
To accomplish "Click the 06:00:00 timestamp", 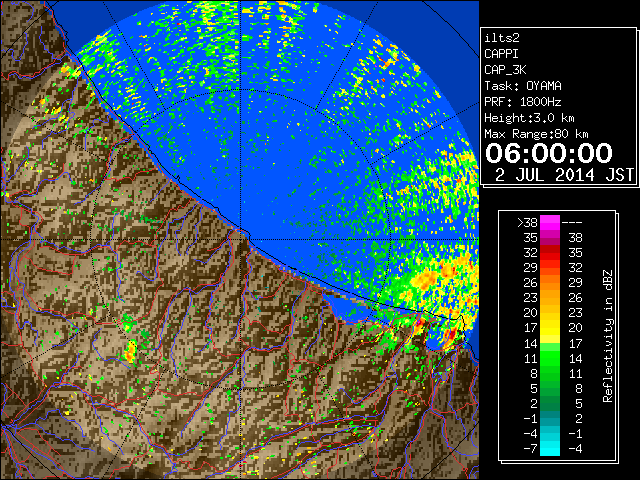I will pos(549,153).
